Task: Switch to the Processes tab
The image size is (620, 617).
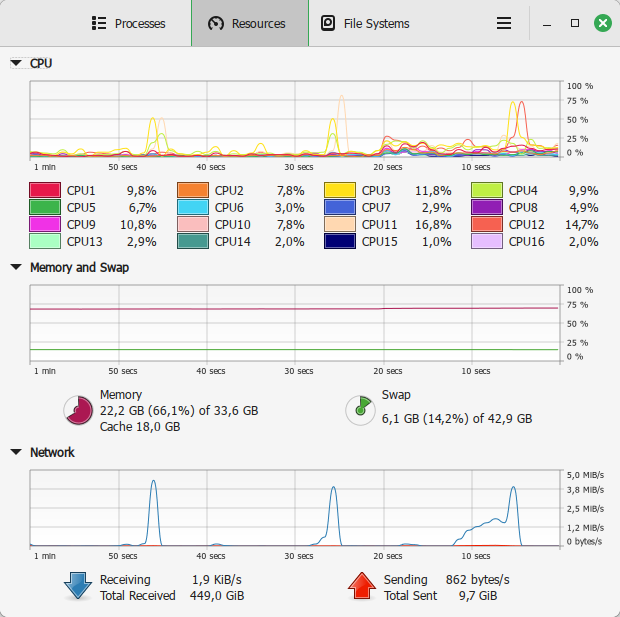Action: (x=128, y=23)
